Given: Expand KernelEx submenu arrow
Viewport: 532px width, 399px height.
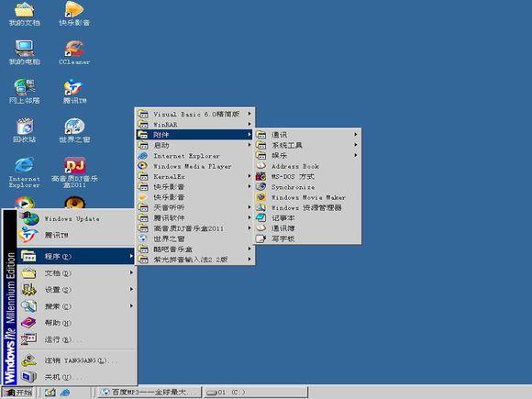Looking at the screenshot, I should click(249, 176).
